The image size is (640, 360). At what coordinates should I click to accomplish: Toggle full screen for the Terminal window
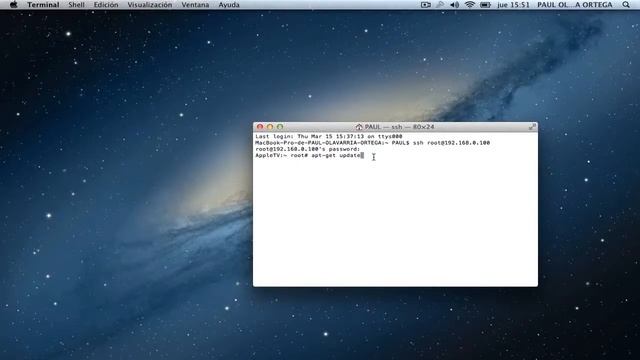(x=532, y=127)
